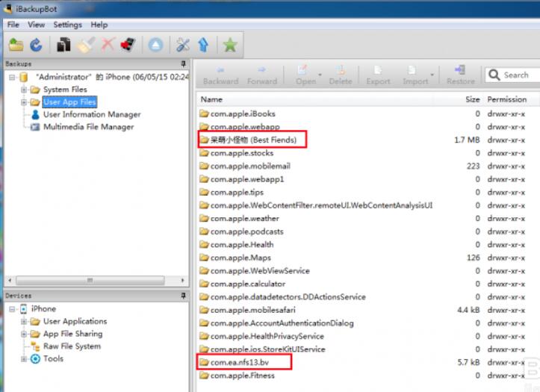540x392 pixels.
Task: Sort by the Permission column header
Action: click(x=507, y=99)
